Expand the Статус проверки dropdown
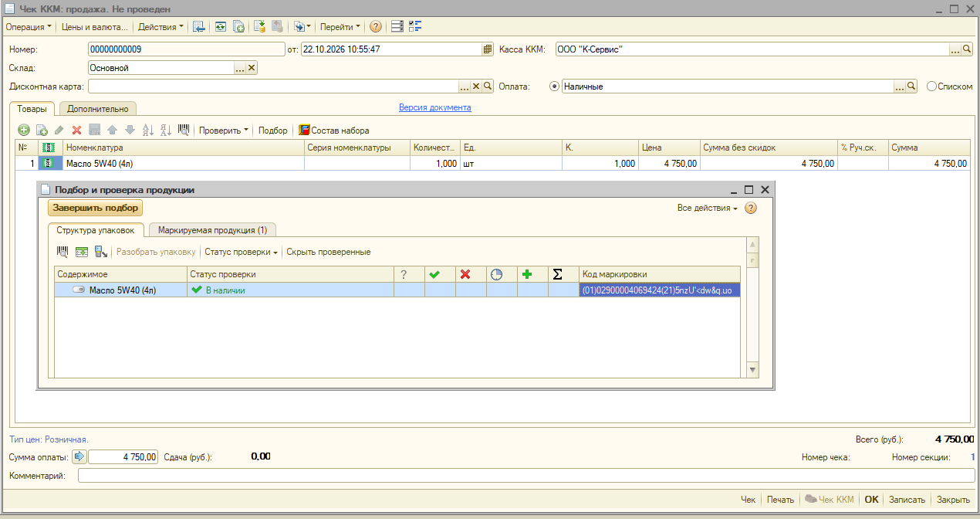The width and height of the screenshot is (980, 519). tap(242, 252)
